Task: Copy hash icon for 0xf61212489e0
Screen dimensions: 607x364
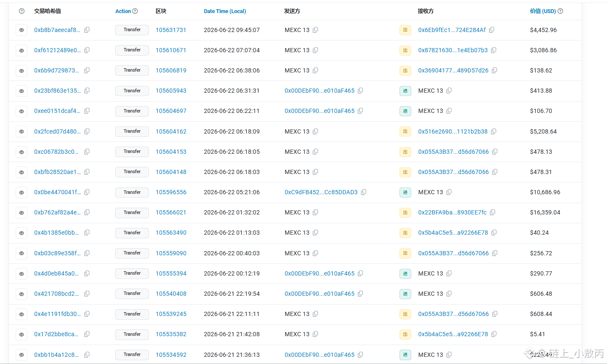Action: click(x=87, y=50)
